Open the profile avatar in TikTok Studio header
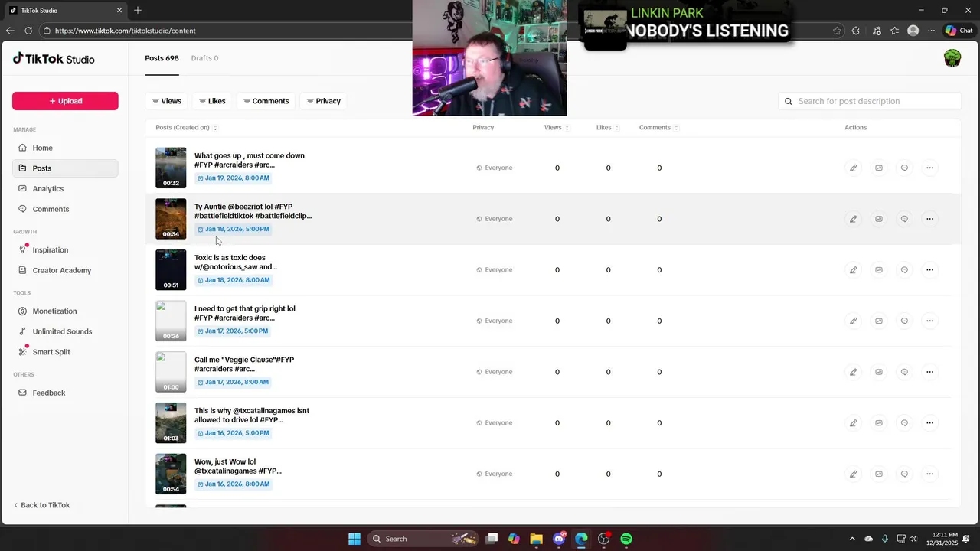The image size is (980, 551). pos(952,59)
